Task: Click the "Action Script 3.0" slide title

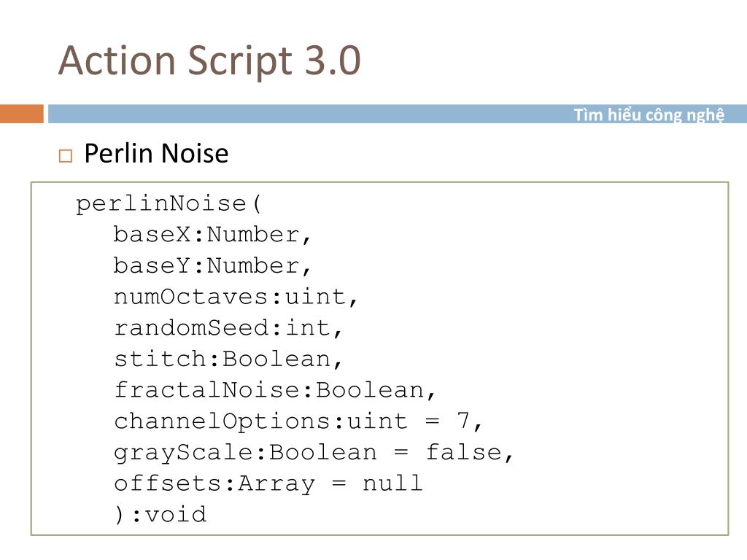Action: click(x=209, y=61)
